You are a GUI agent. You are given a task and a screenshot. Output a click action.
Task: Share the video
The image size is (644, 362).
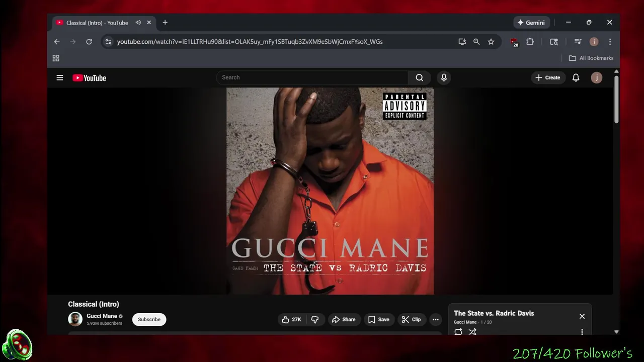pos(344,319)
